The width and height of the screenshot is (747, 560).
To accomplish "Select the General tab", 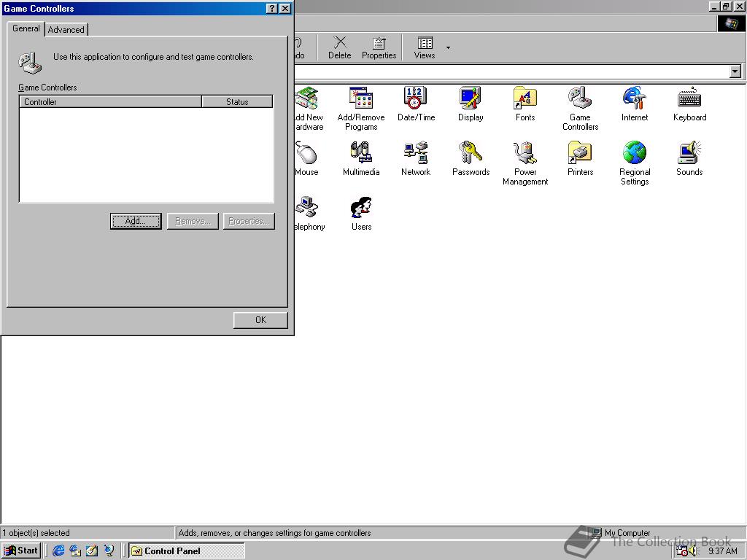I will tap(26, 28).
